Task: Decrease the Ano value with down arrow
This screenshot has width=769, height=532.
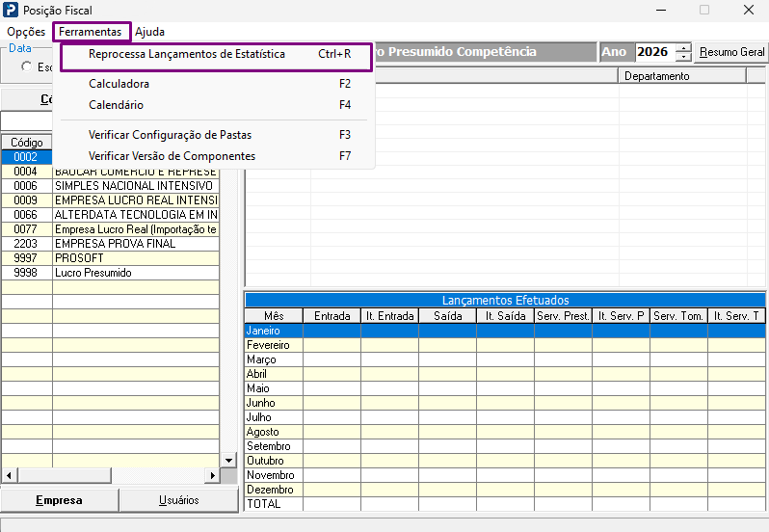Action: 683,57
